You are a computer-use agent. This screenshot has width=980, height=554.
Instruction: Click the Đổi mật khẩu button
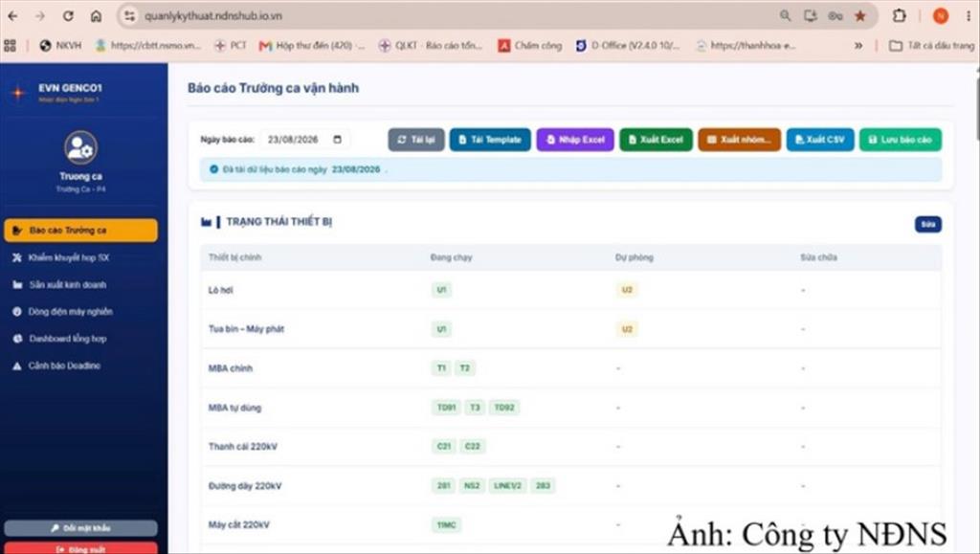click(80, 528)
